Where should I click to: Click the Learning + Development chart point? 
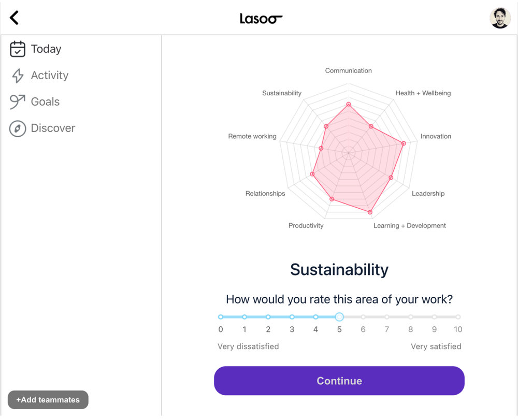coord(370,212)
